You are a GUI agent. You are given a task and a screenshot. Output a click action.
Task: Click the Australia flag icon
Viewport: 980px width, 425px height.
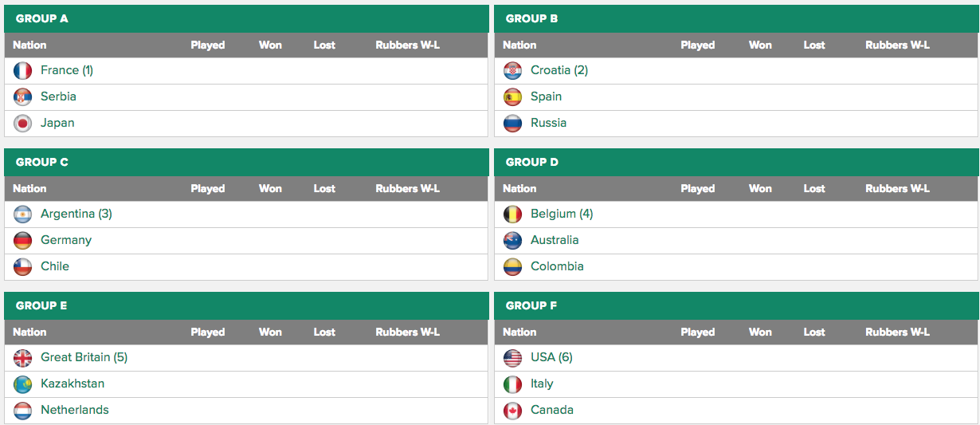click(512, 240)
